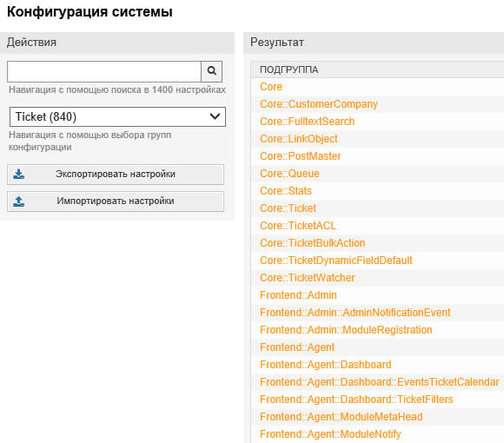504x443 pixels.
Task: Click the dropdown chevron arrow
Action: tap(215, 116)
